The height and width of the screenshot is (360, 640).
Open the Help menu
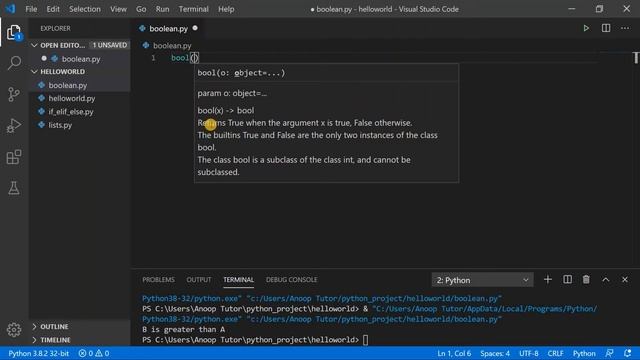226,9
